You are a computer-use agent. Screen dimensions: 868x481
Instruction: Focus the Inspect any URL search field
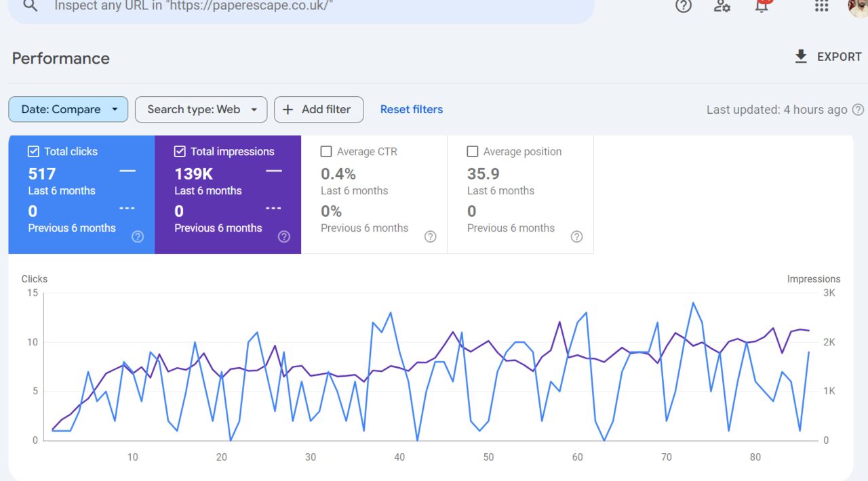coord(301,7)
